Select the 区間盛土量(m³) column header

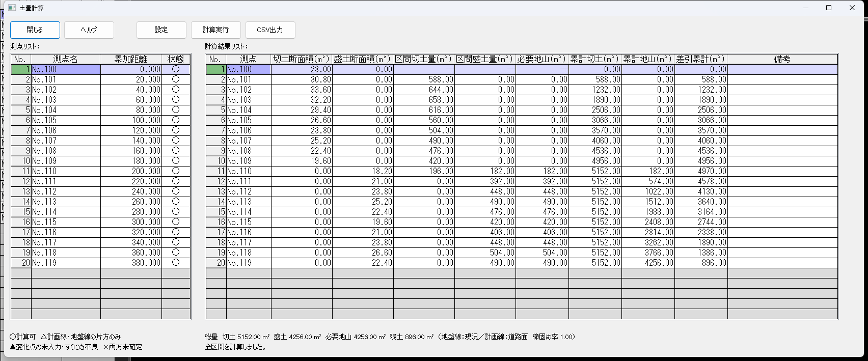click(485, 59)
